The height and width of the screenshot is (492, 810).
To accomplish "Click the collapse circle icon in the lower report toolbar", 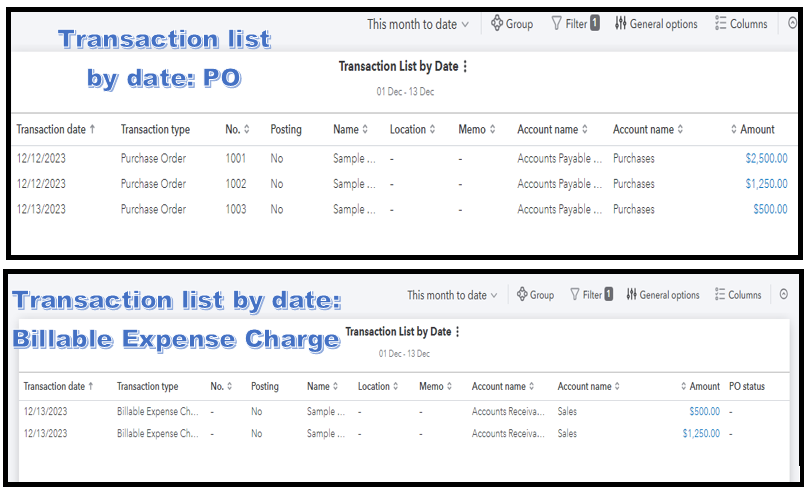I will [782, 295].
